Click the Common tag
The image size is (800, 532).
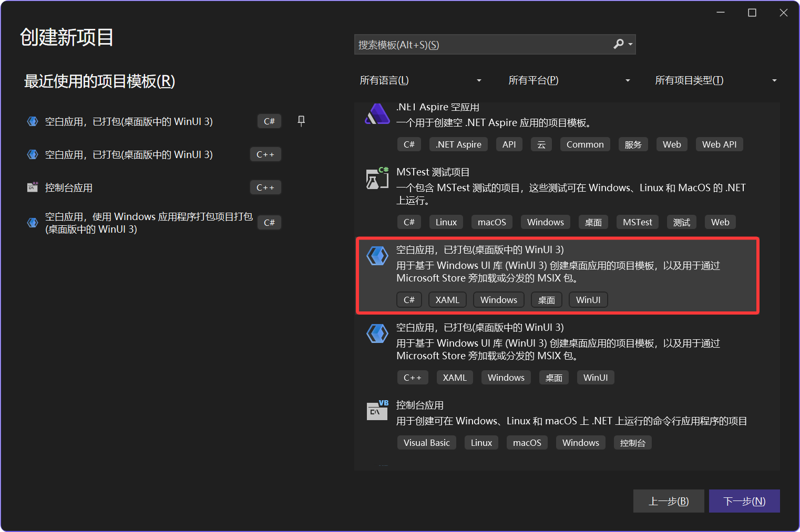click(585, 144)
